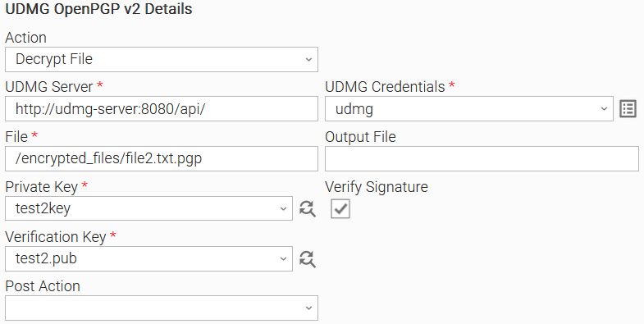This screenshot has width=644, height=324.
Task: Uncheck the Verify Signature checkbox
Action: tap(340, 208)
